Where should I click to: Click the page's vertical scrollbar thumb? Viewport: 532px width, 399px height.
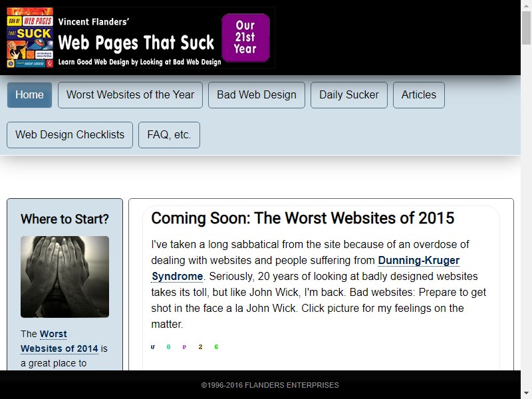point(526,28)
